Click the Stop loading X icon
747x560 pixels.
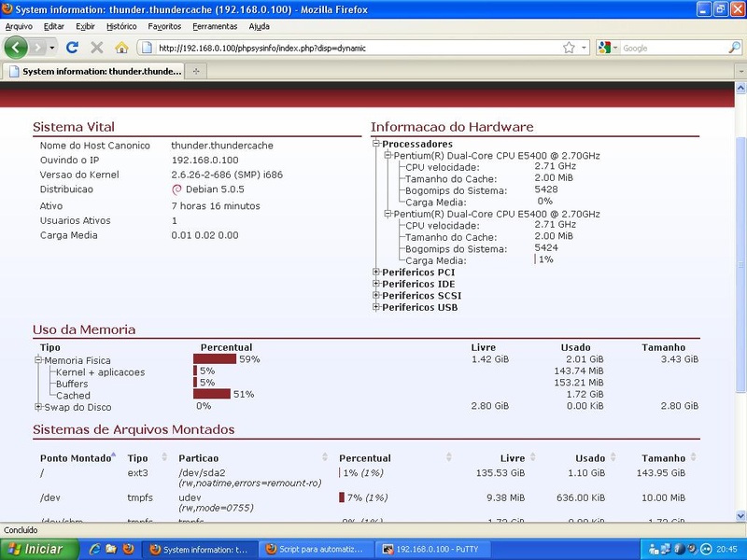(x=96, y=48)
